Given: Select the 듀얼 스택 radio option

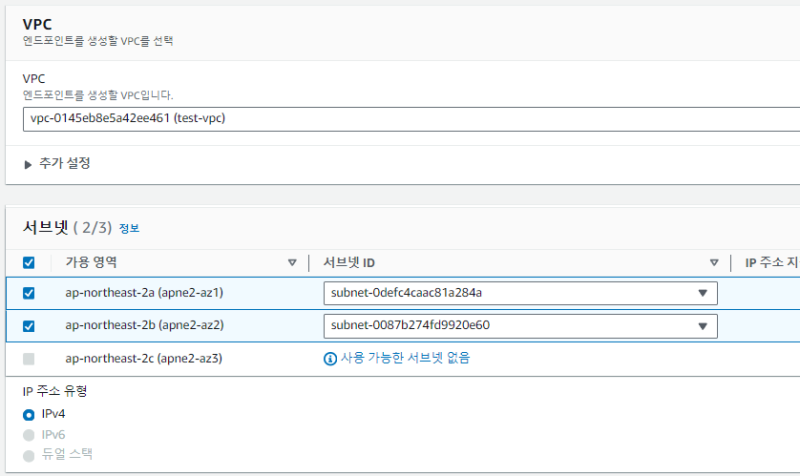Looking at the screenshot, I should tap(29, 454).
